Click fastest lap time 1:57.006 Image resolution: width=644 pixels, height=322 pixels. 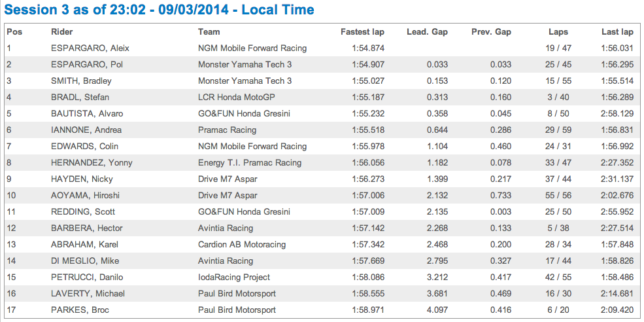pyautogui.click(x=368, y=195)
